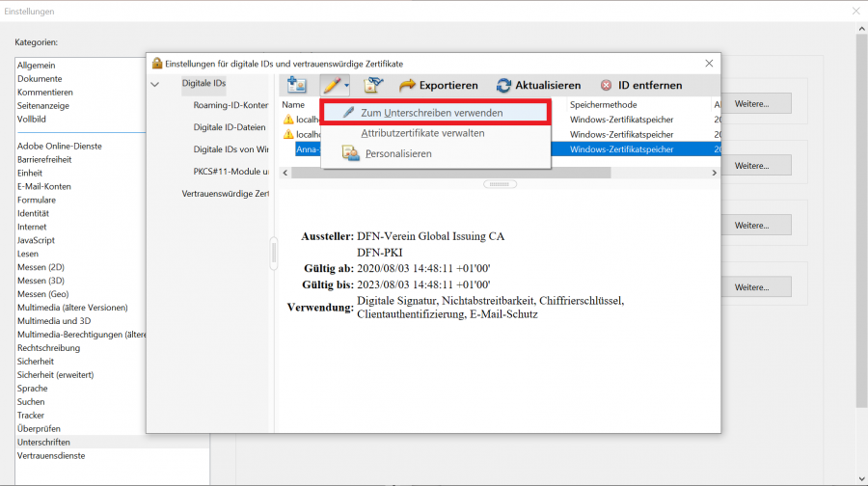Select Digitale ID-Dateien in tree

coord(231,126)
